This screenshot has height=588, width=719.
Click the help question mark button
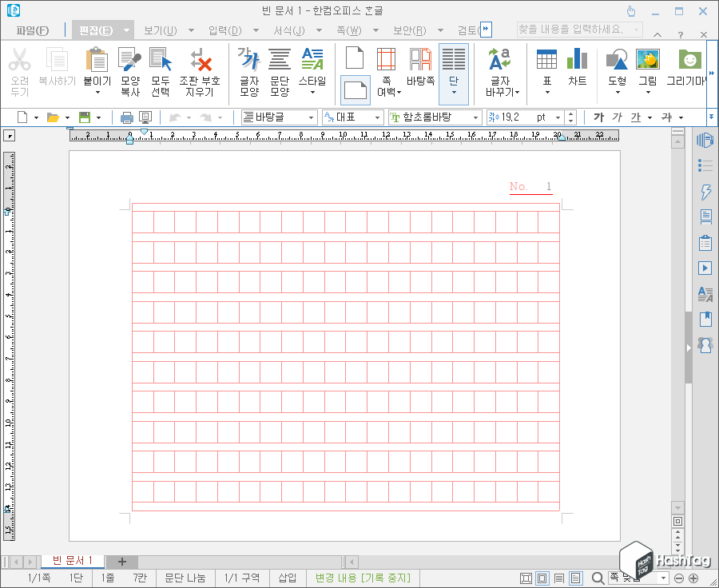(681, 34)
